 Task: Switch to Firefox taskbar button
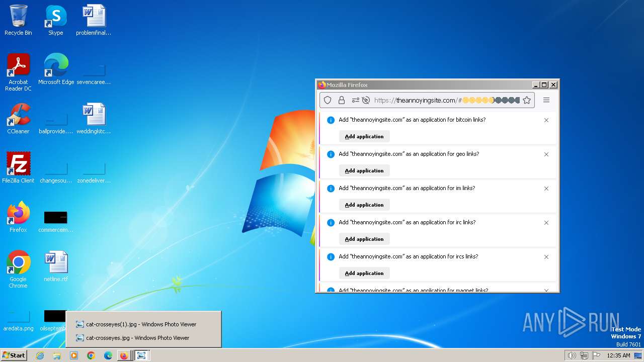[x=124, y=355]
